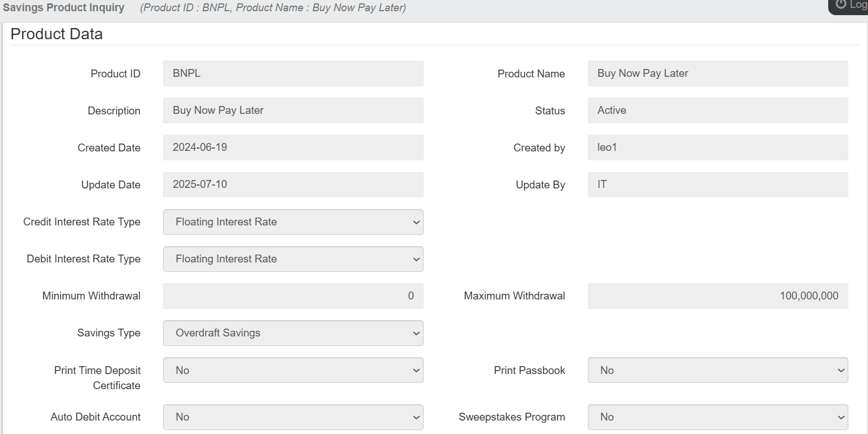Click the Product Data section heading
868x434 pixels.
pyautogui.click(x=57, y=34)
